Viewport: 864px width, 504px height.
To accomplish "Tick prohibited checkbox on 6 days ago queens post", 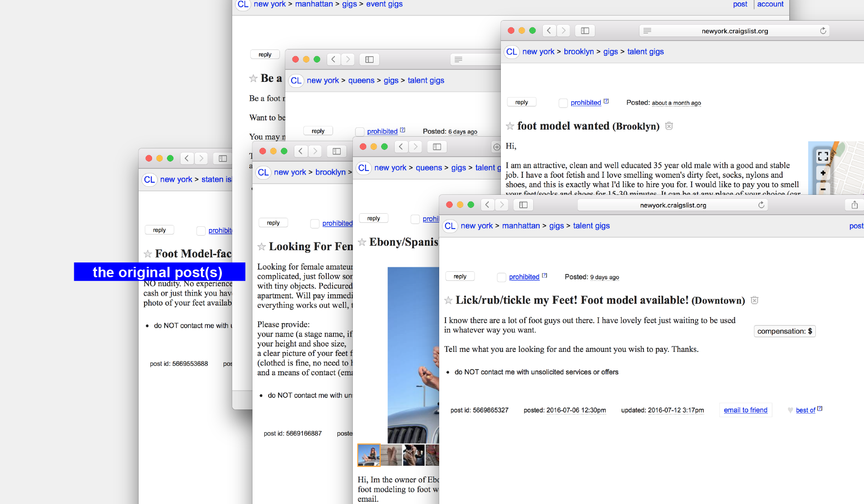I will click(360, 131).
